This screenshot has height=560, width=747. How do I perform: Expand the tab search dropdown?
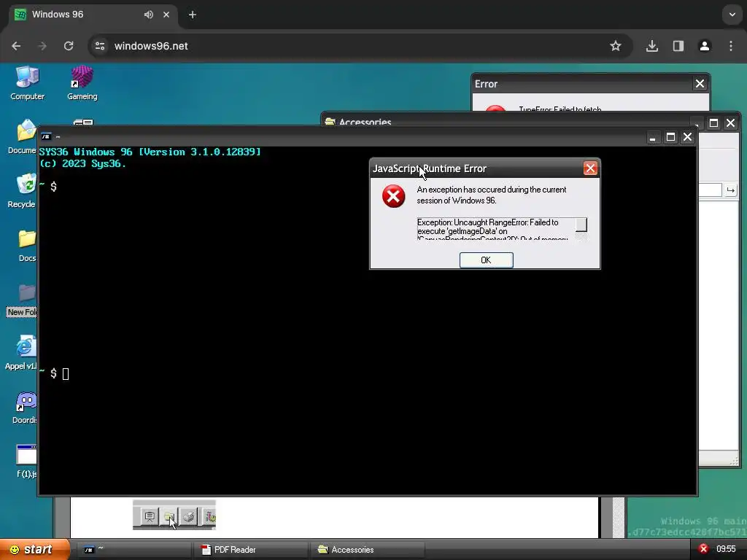pos(732,15)
